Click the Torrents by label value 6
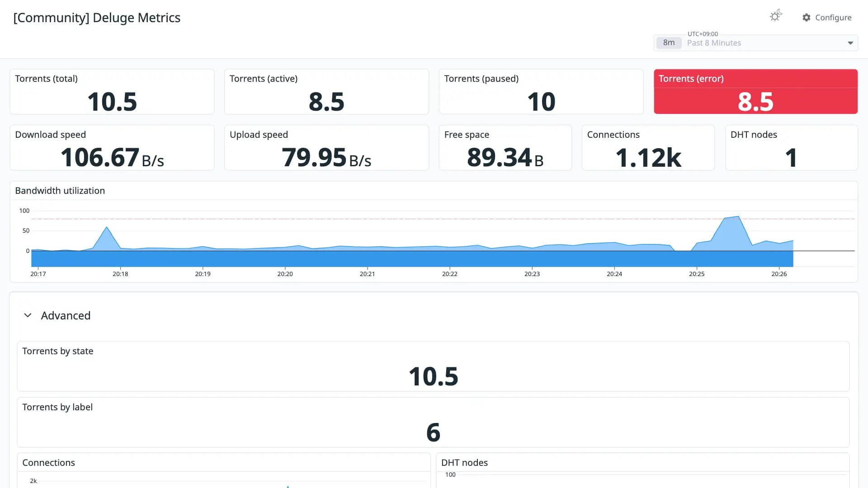 [433, 432]
